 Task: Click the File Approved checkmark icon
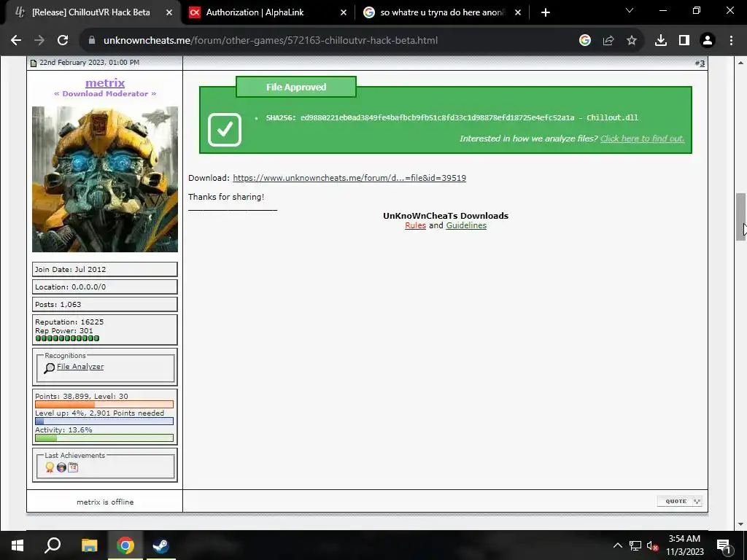pos(225,129)
